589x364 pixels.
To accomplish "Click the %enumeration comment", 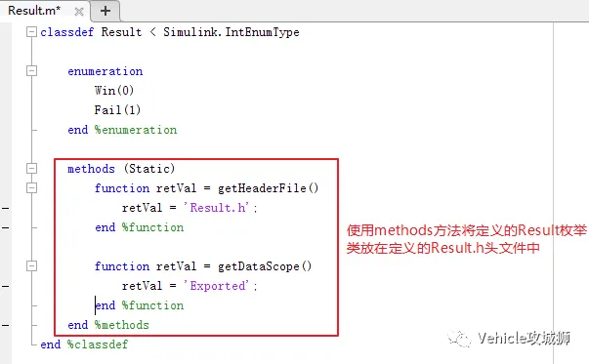I will pos(136,130).
